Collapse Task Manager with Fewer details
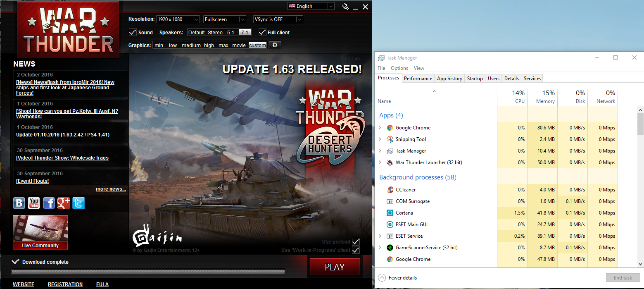 397,278
